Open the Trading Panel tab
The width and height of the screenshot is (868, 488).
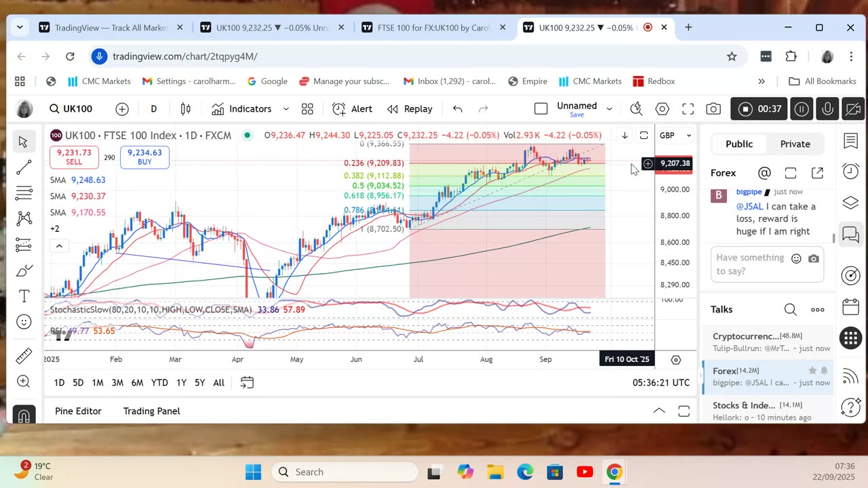(x=152, y=411)
